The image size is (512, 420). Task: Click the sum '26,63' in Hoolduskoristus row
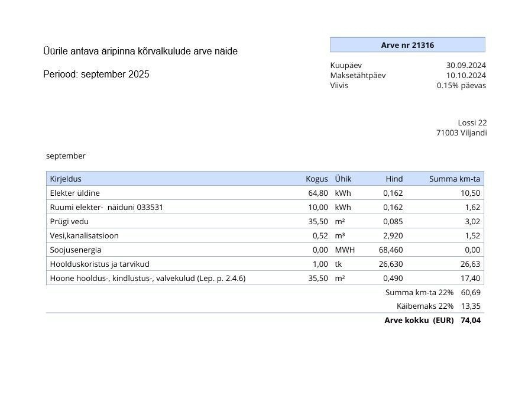[470, 264]
